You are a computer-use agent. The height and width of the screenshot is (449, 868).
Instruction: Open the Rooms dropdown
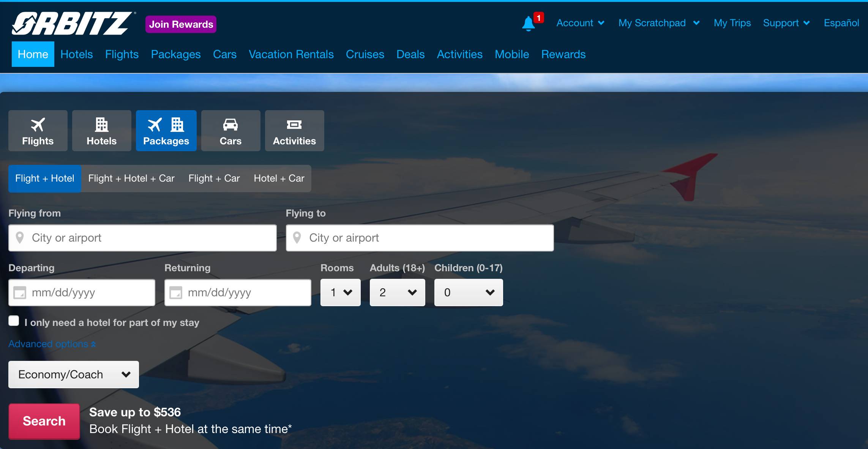click(340, 292)
